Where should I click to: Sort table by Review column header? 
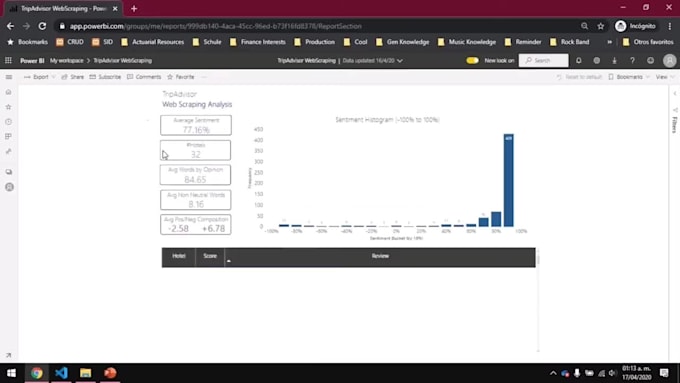tap(380, 256)
